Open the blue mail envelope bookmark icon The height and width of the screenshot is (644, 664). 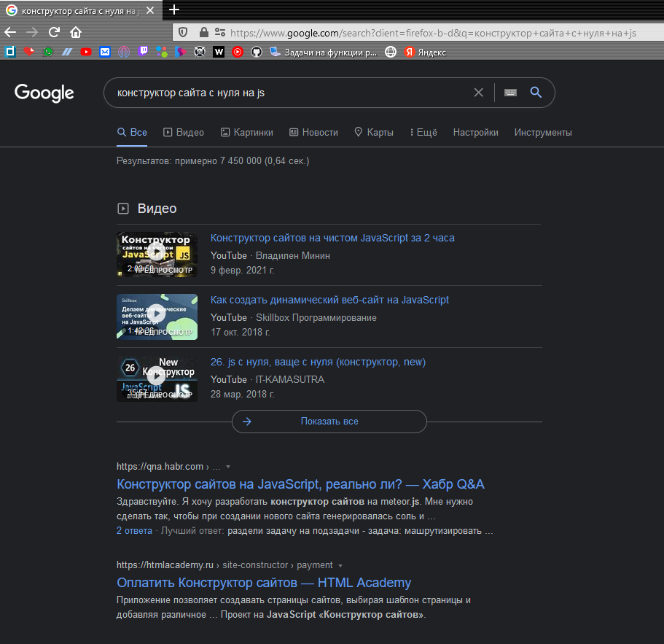[x=105, y=52]
